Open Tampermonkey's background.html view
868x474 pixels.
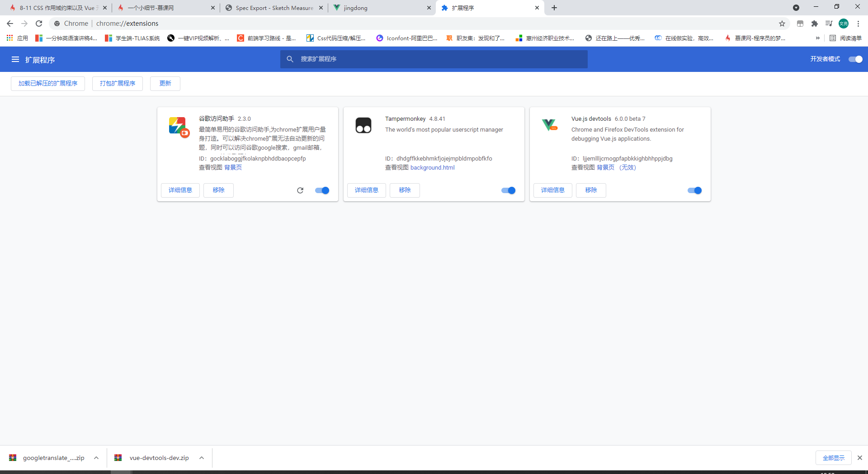[432, 167]
